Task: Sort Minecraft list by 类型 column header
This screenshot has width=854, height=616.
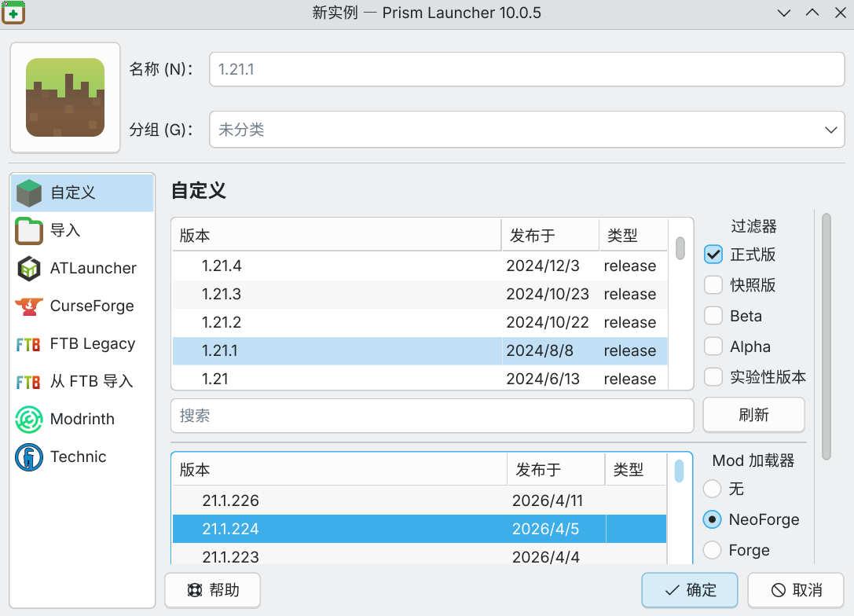Action: [633, 235]
